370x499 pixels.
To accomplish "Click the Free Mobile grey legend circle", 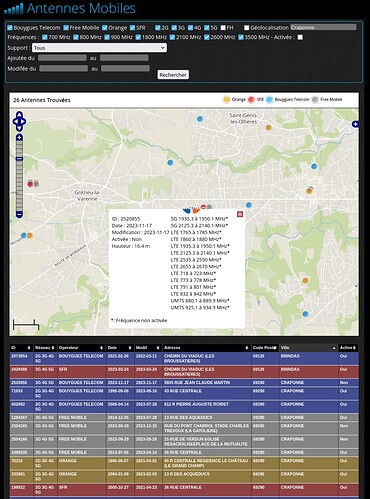I will point(315,99).
